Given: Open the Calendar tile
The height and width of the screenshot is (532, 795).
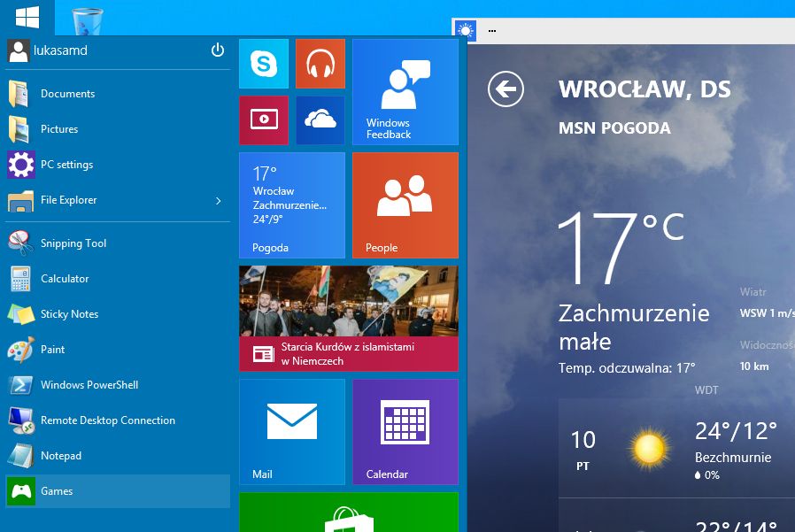Looking at the screenshot, I should click(x=405, y=432).
